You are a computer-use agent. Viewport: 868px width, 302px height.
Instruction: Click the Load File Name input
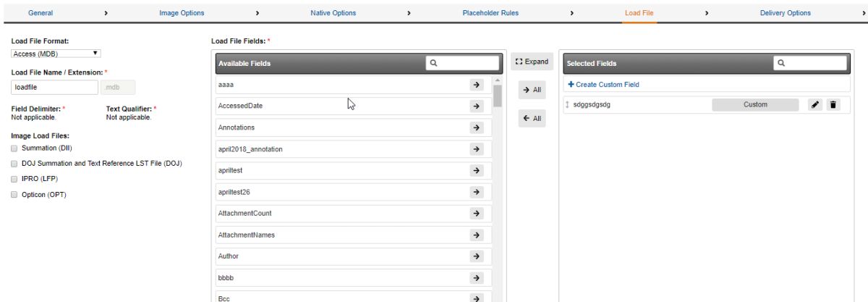pyautogui.click(x=54, y=87)
